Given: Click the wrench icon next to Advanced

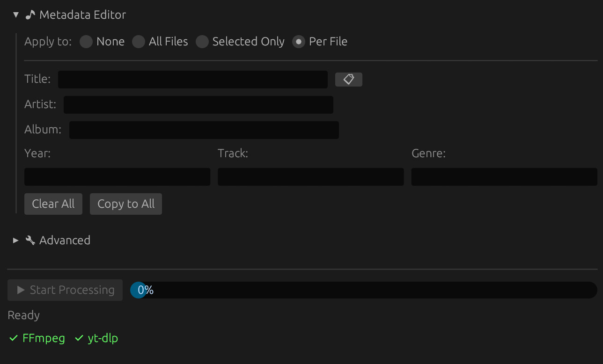Looking at the screenshot, I should [x=30, y=240].
